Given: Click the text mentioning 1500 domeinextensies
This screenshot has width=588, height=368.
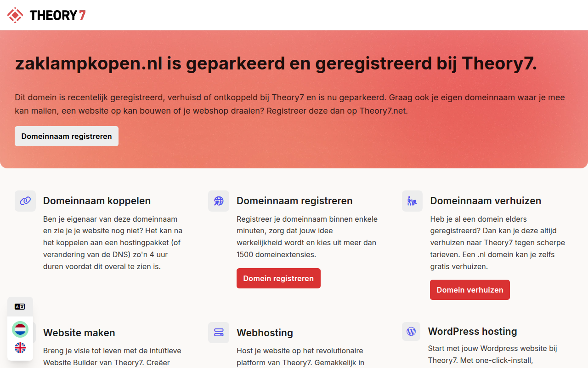Looking at the screenshot, I should tap(306, 236).
